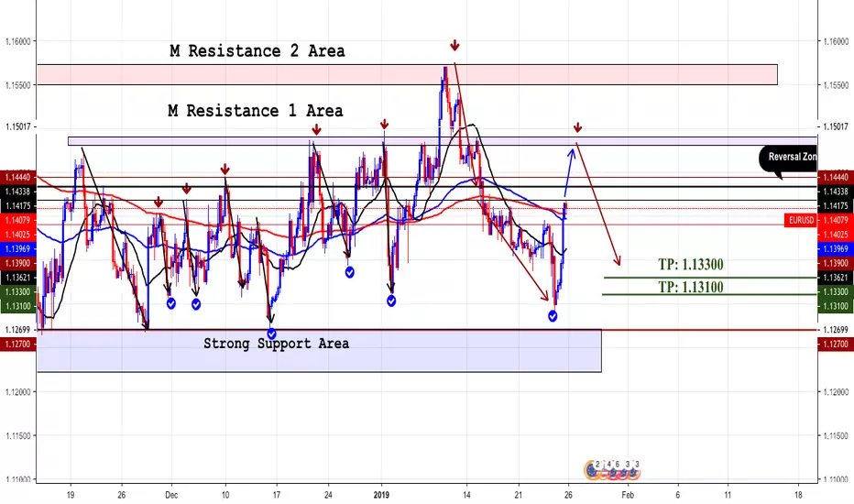Click 1.12699 label on left axis

(x=18, y=330)
